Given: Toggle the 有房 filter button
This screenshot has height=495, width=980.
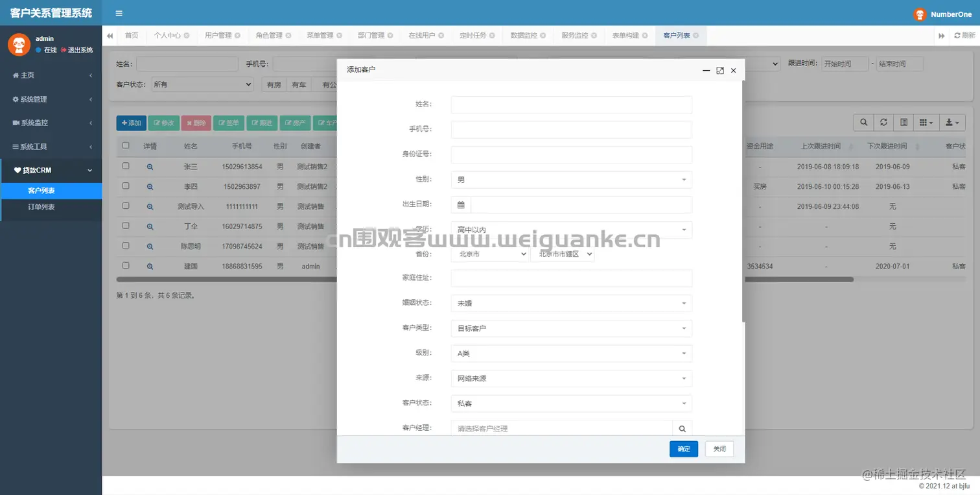Looking at the screenshot, I should click(x=274, y=84).
